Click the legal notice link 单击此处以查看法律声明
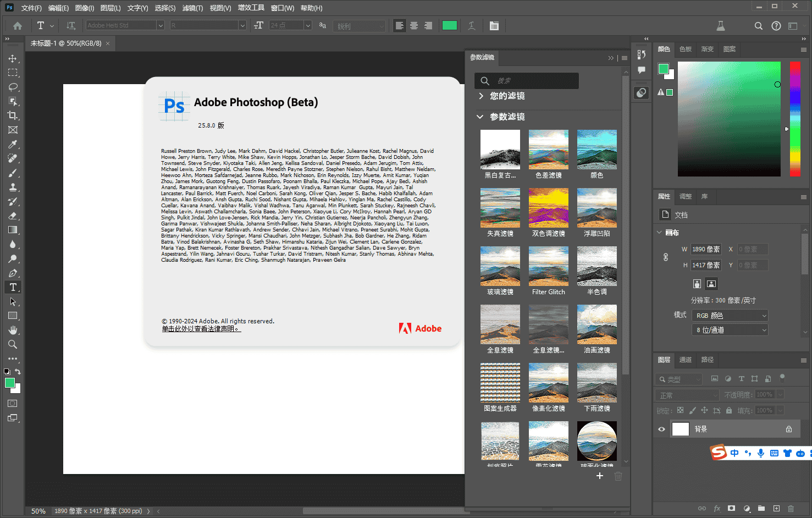Image resolution: width=812 pixels, height=518 pixels. pos(201,329)
